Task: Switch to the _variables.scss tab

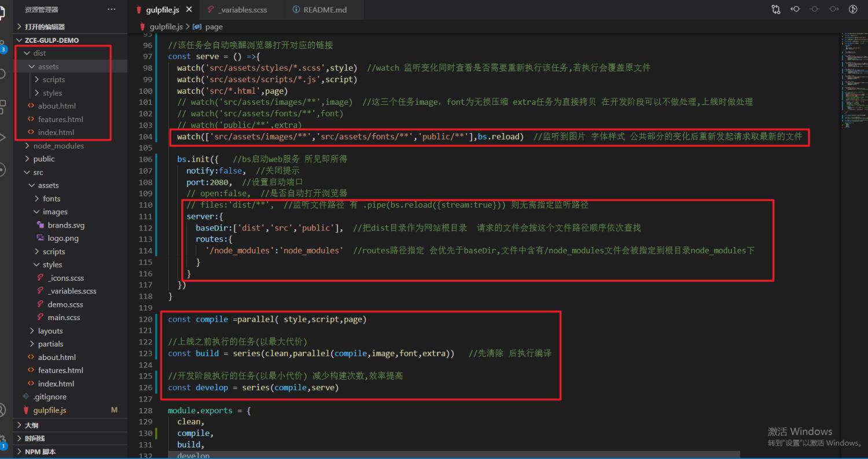Action: [x=242, y=9]
